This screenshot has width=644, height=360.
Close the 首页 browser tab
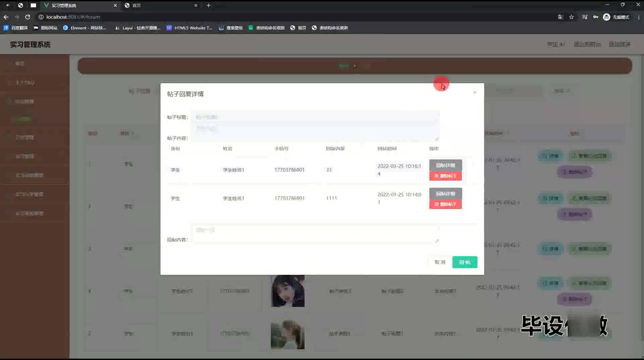click(x=196, y=5)
